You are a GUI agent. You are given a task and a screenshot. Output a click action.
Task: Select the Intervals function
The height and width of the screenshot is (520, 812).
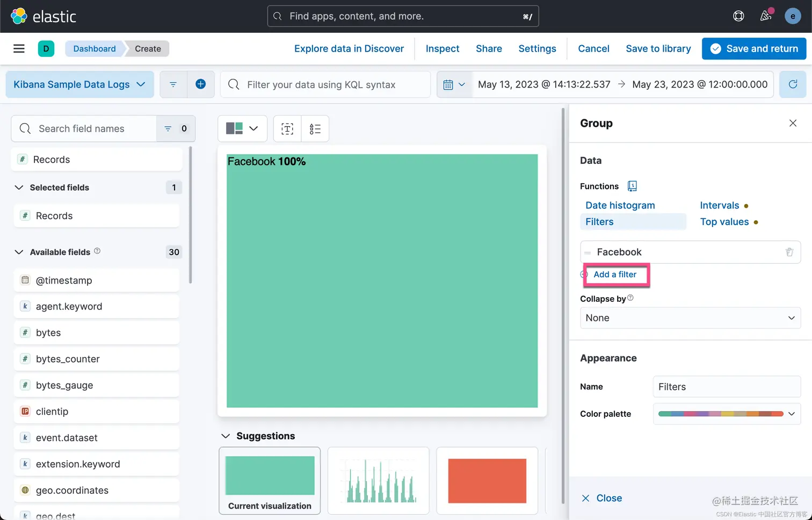pyautogui.click(x=720, y=205)
